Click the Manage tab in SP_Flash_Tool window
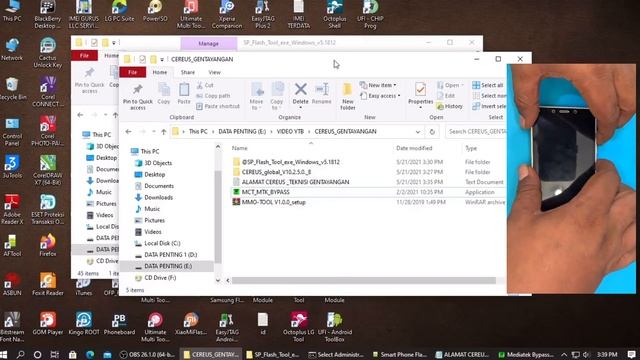The width and height of the screenshot is (640, 360). point(209,44)
